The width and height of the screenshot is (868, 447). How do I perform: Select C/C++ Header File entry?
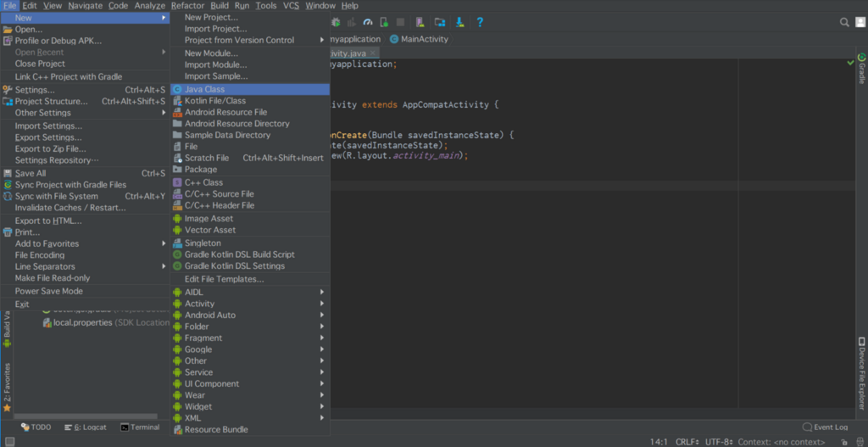(x=250, y=205)
